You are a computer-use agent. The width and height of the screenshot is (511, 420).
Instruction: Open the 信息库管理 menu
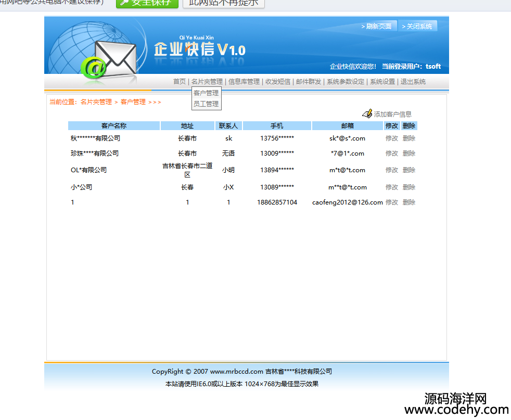[244, 82]
